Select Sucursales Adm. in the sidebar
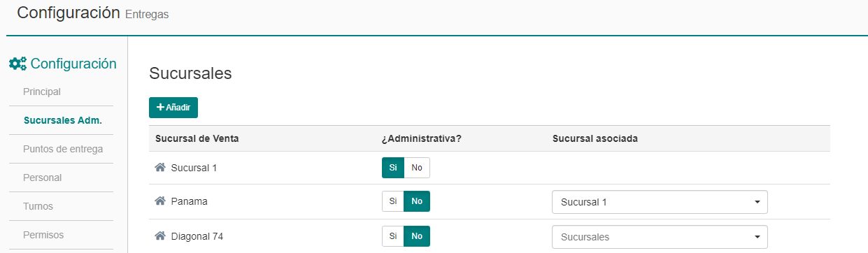The image size is (868, 253). click(63, 120)
